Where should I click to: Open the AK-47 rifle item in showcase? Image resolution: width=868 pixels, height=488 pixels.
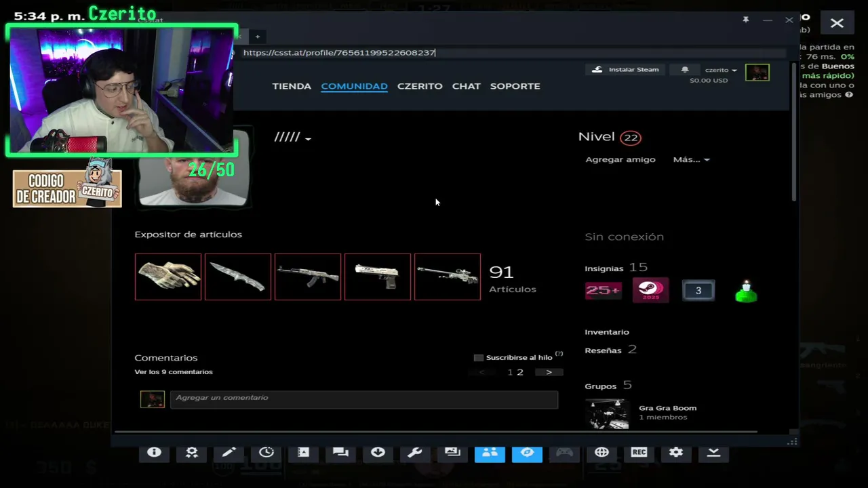coord(308,277)
